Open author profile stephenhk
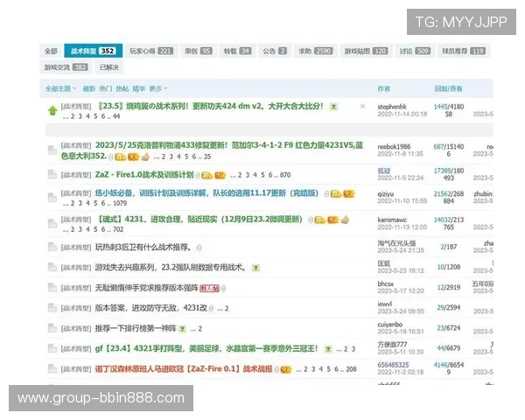Image resolution: width=525 pixels, height=420 pixels. (x=392, y=107)
